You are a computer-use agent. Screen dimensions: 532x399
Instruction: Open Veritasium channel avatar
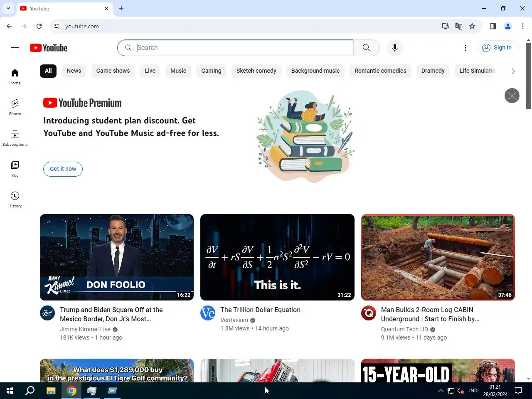click(x=208, y=313)
